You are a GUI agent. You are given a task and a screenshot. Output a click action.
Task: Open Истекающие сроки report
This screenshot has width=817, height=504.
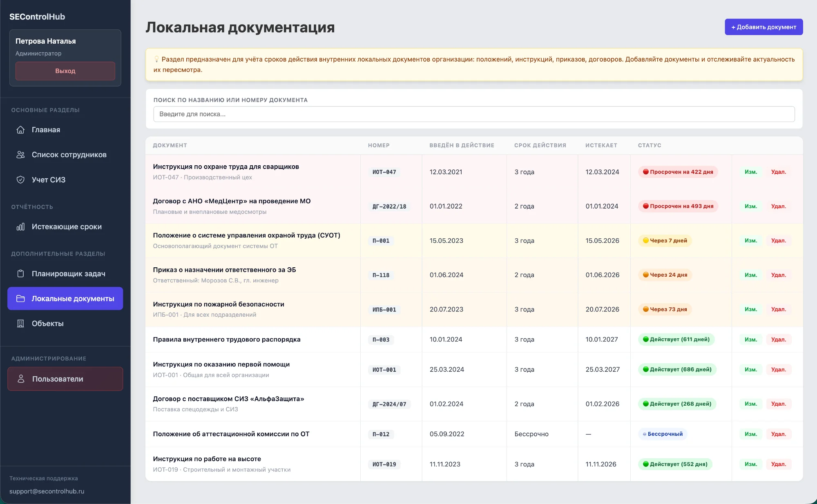65,226
